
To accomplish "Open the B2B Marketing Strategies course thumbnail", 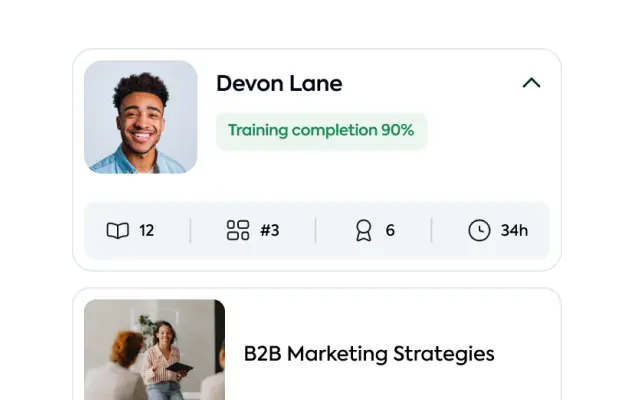I will click(154, 350).
